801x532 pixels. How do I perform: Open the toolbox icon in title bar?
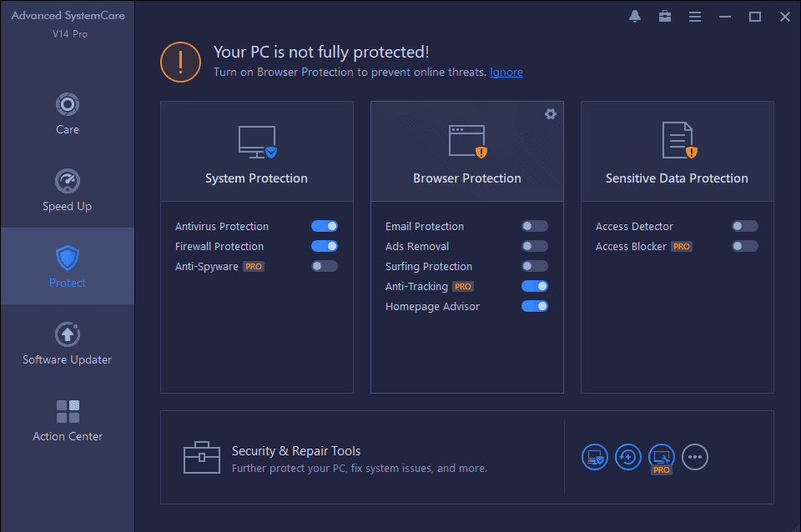665,16
